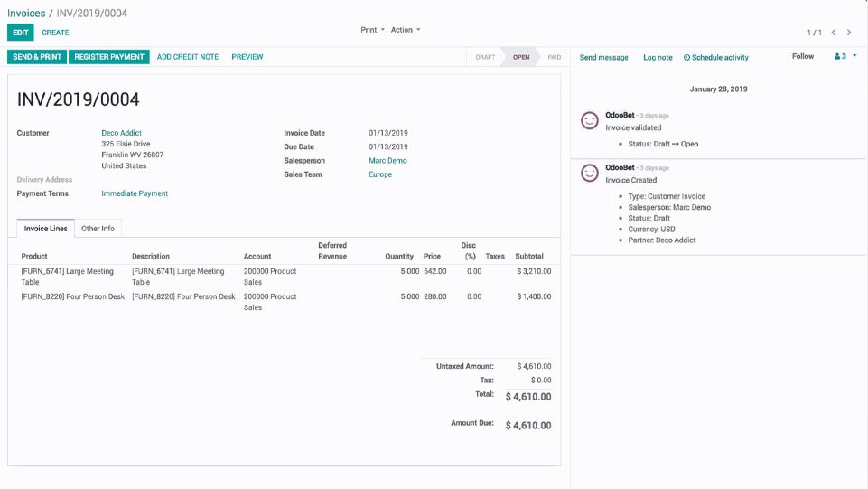Select the Invoice Lines tab
868x489 pixels.
(x=45, y=229)
